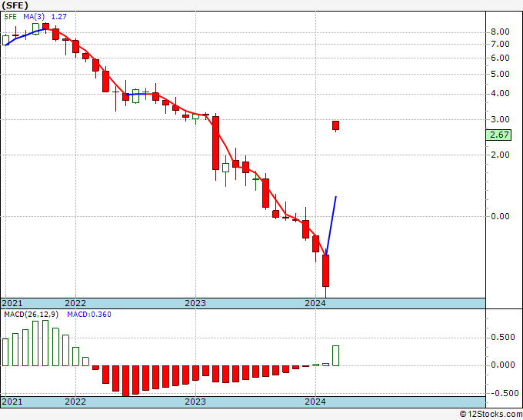Screen dimensions: 523x420
Task: Select the MACD:0.360 value text
Action: [89, 315]
